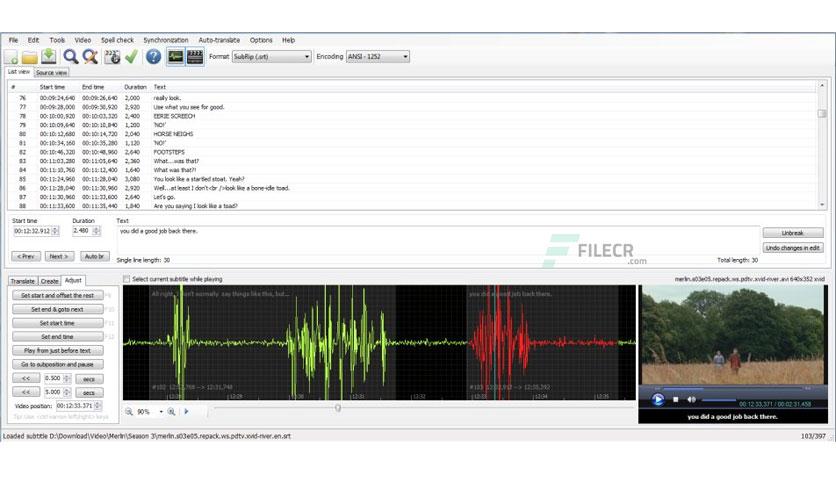The width and height of the screenshot is (836, 484).
Task: Adjust 0.500 seconds spinner
Action: pos(67,378)
